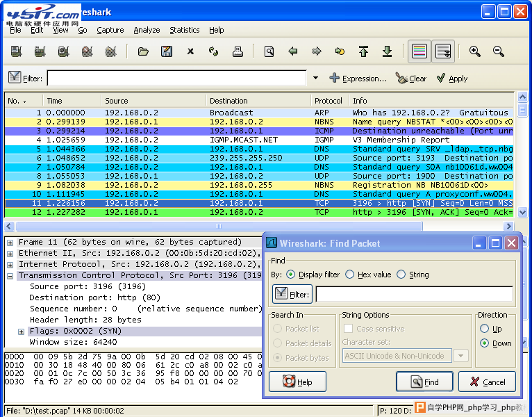Go to specific packet number icon
The height and width of the screenshot is (417, 532).
340,51
